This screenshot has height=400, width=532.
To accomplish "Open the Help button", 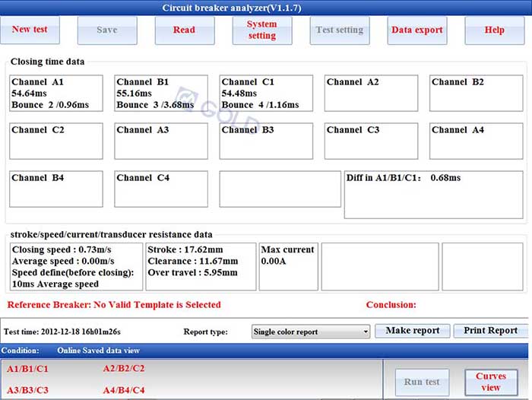I will 494,30.
